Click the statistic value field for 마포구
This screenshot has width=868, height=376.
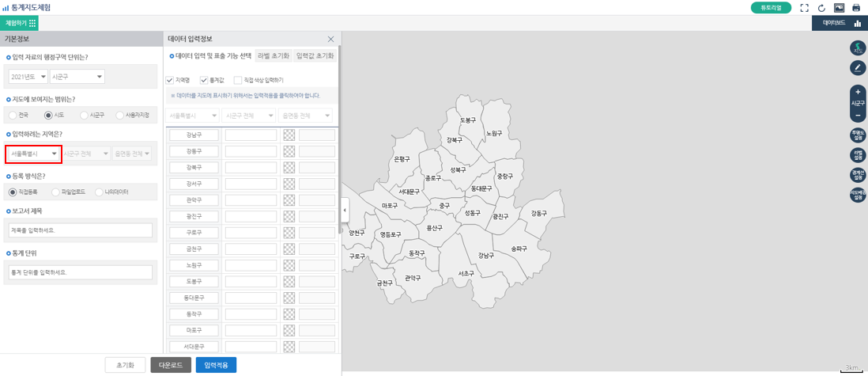pyautogui.click(x=251, y=330)
